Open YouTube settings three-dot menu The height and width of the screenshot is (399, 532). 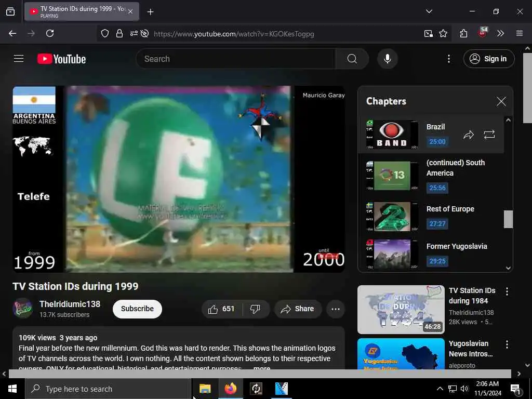pyautogui.click(x=448, y=59)
